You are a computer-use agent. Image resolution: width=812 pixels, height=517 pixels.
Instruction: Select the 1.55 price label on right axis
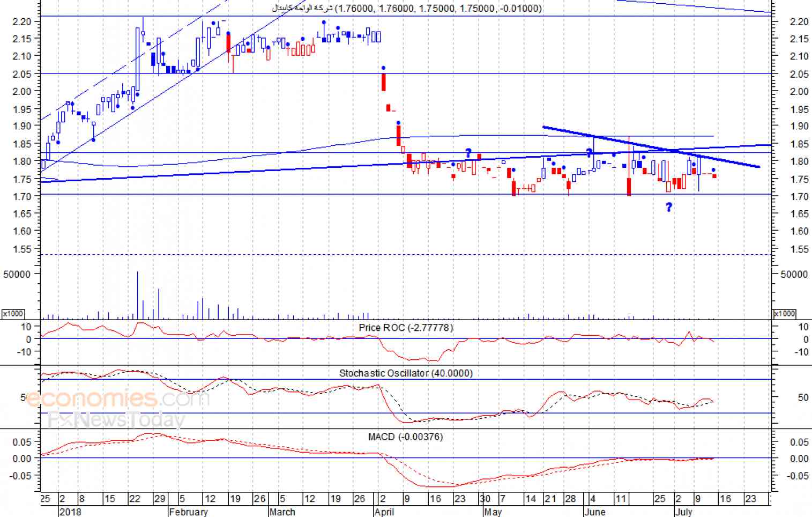(x=799, y=249)
